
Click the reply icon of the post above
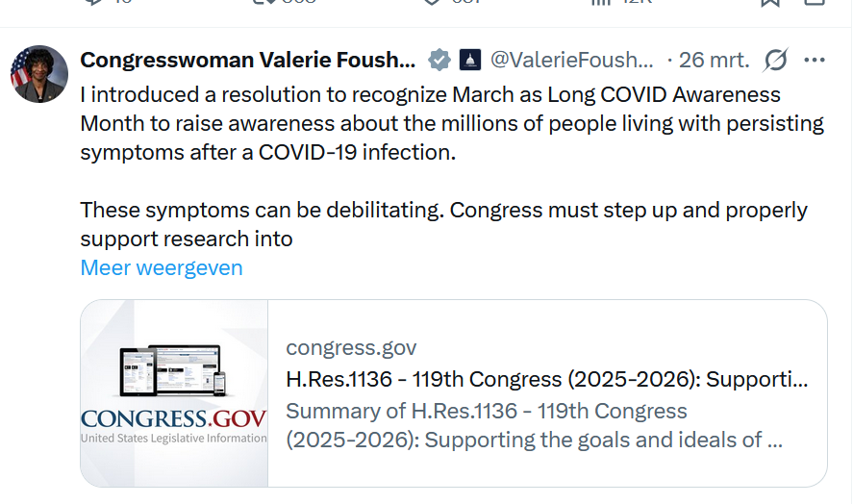93,3
